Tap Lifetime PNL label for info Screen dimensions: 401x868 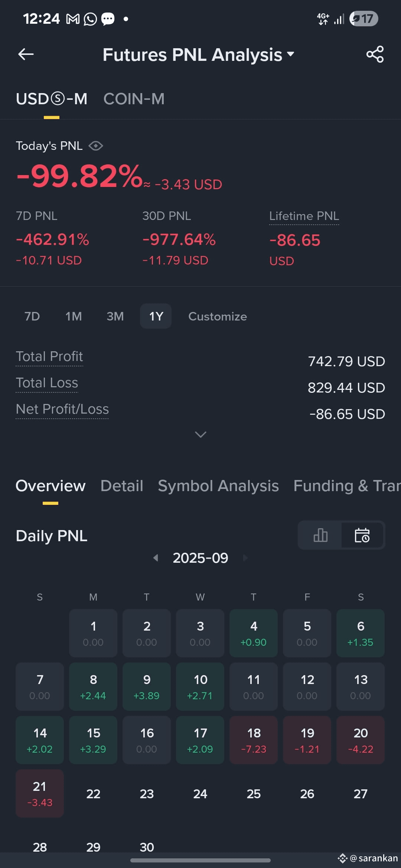click(x=304, y=216)
